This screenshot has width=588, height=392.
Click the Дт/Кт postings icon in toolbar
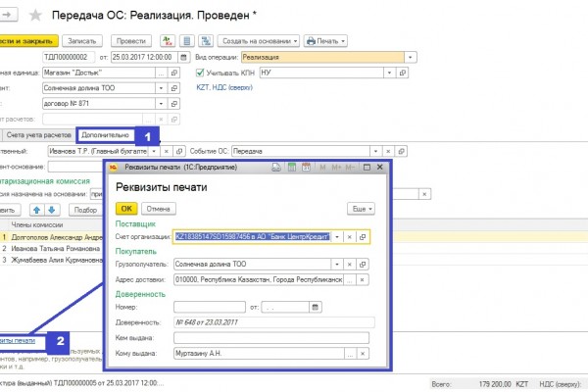point(166,41)
